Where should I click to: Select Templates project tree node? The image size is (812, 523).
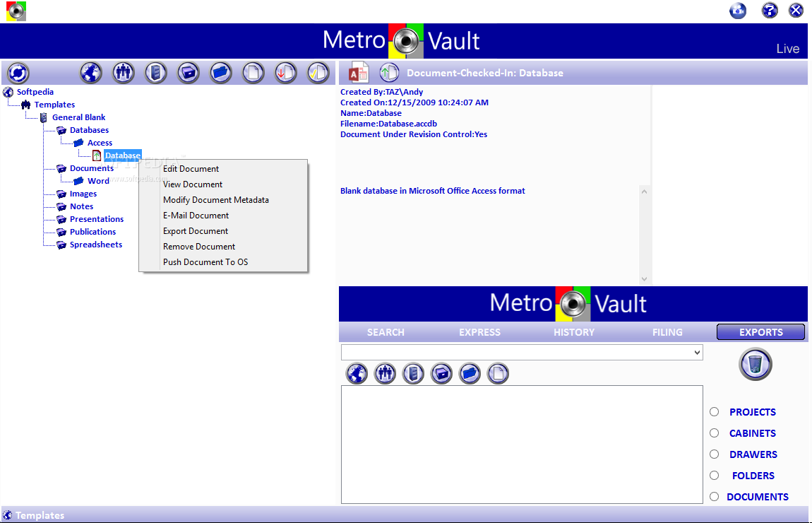click(x=54, y=105)
